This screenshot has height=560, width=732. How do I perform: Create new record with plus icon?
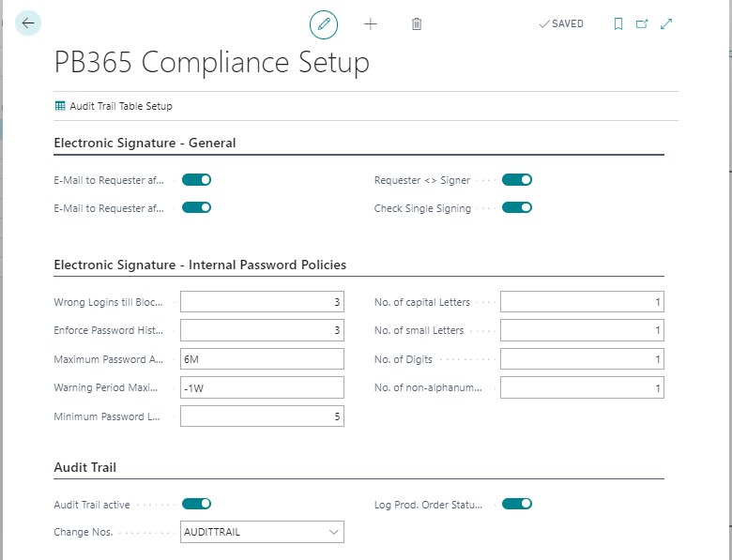pyautogui.click(x=370, y=24)
